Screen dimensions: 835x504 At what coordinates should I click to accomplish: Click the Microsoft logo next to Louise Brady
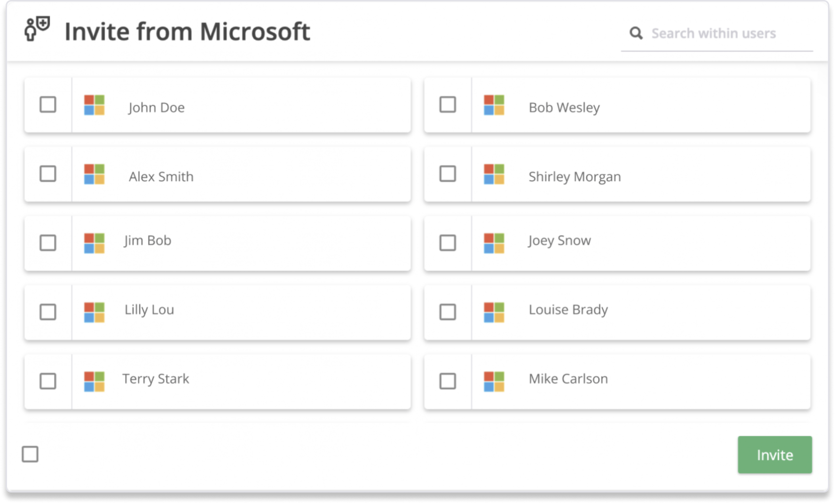click(494, 312)
